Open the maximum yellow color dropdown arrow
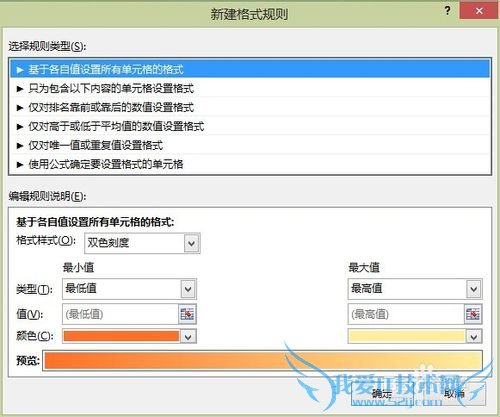 pos(474,337)
